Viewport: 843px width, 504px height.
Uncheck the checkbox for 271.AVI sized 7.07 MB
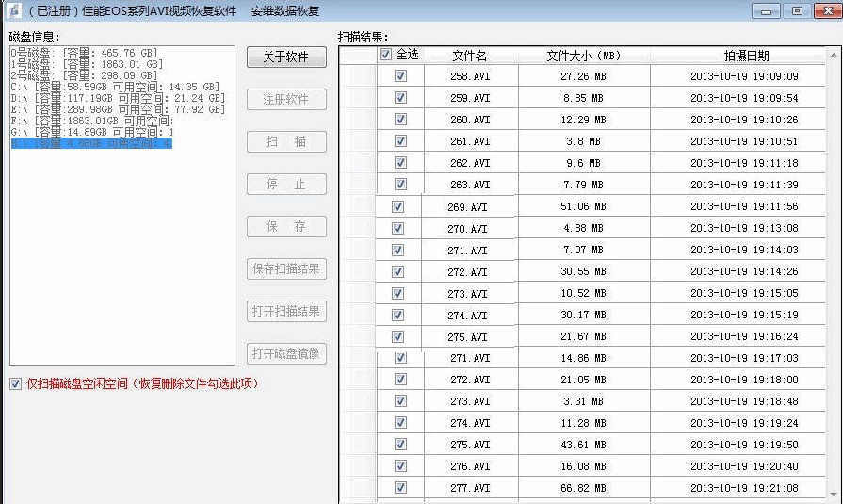397,251
